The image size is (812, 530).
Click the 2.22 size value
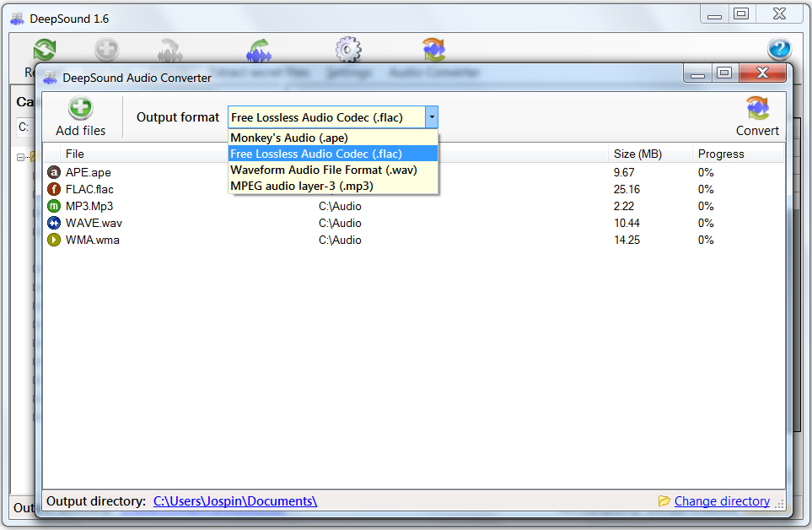623,206
